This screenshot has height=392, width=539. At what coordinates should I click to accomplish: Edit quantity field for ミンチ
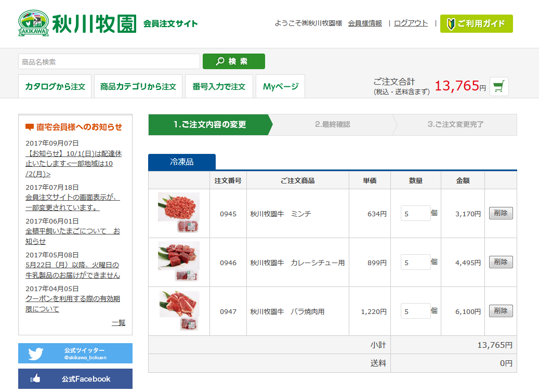[416, 213]
